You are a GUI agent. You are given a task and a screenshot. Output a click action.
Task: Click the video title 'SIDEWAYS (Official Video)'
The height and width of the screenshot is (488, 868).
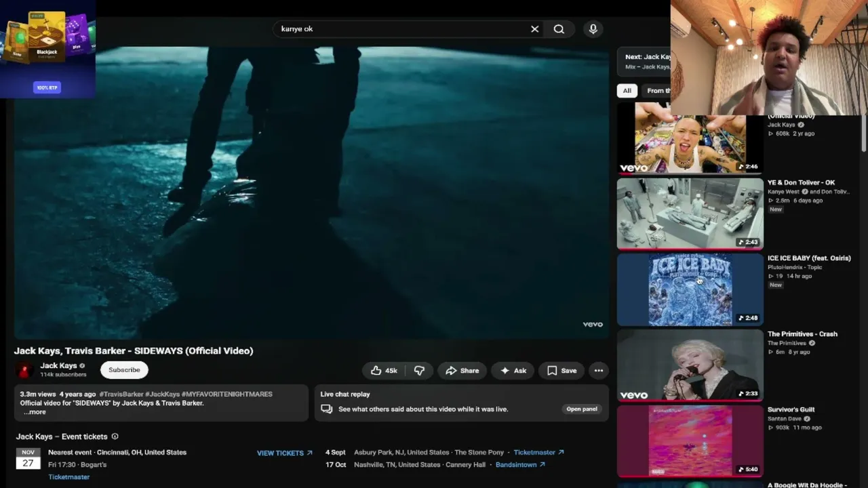[x=134, y=351]
